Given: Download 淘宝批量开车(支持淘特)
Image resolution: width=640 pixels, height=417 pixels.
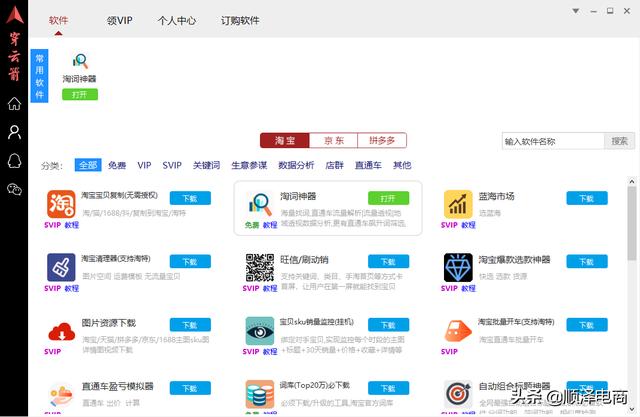Looking at the screenshot, I should point(587,325).
